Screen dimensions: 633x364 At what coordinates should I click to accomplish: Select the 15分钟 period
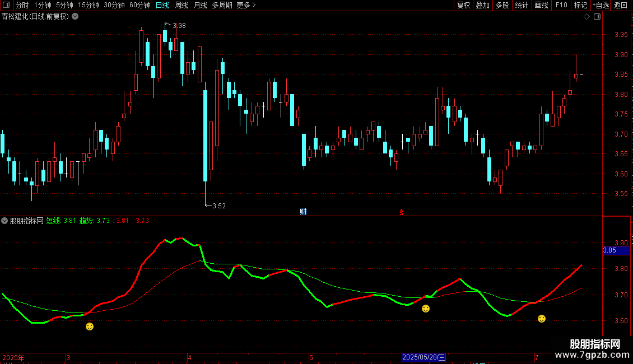click(89, 5)
